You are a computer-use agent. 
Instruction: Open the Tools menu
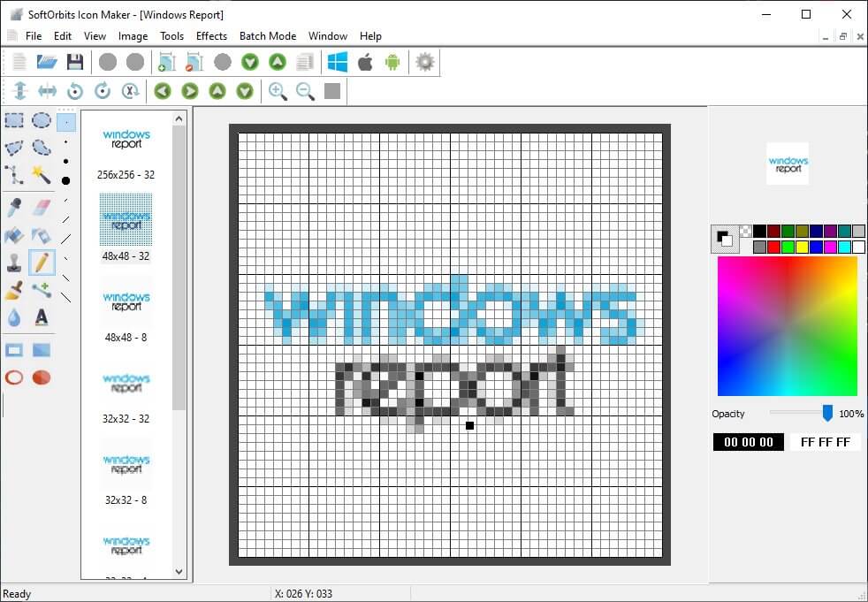click(x=171, y=36)
